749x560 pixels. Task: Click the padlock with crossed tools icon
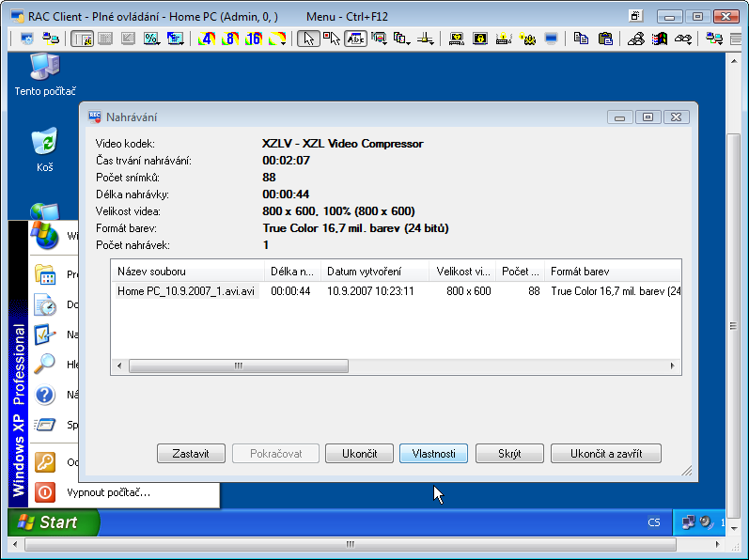[527, 39]
